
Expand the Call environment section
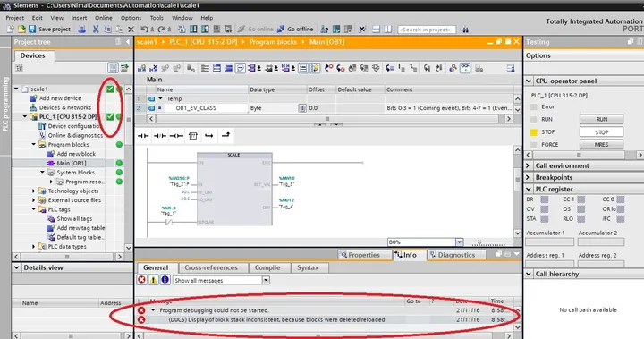click(x=529, y=165)
